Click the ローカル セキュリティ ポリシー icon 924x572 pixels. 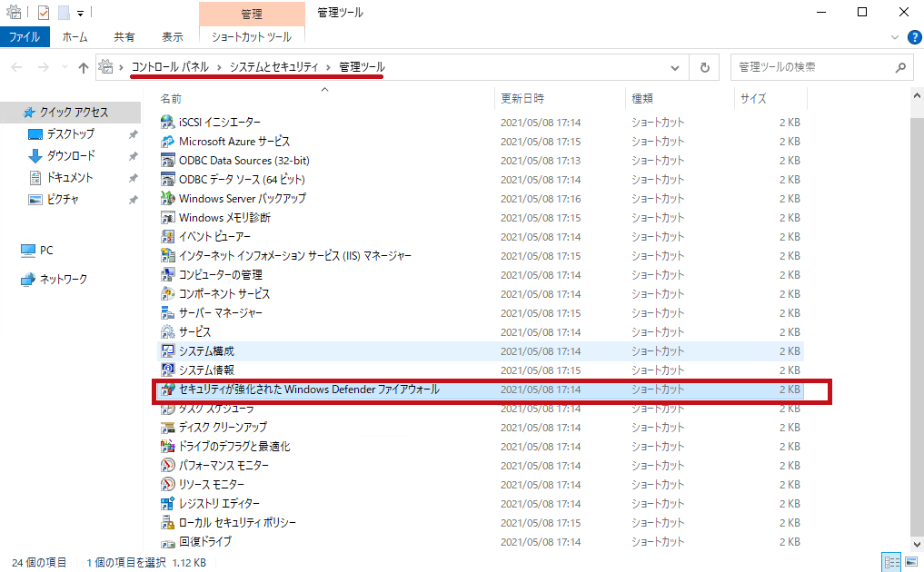[x=167, y=522]
